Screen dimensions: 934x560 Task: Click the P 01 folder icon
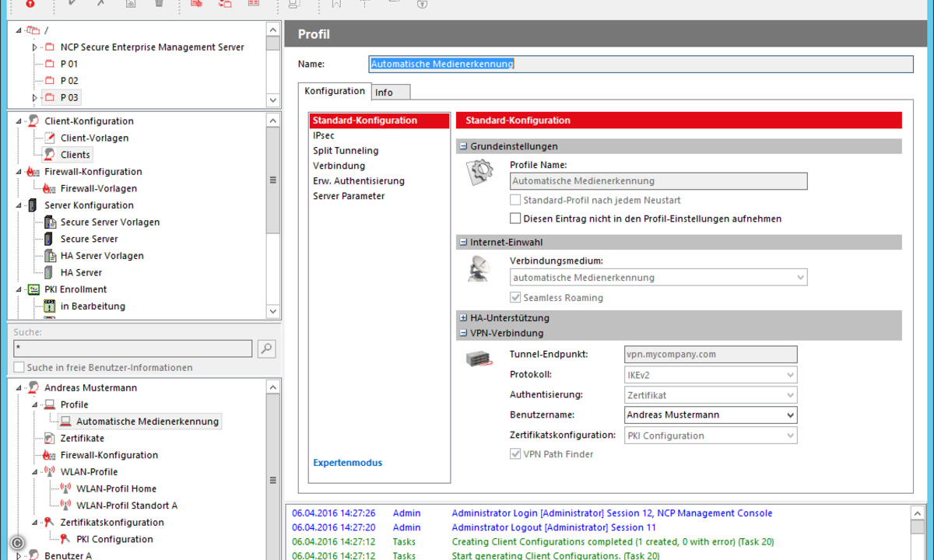[49, 65]
